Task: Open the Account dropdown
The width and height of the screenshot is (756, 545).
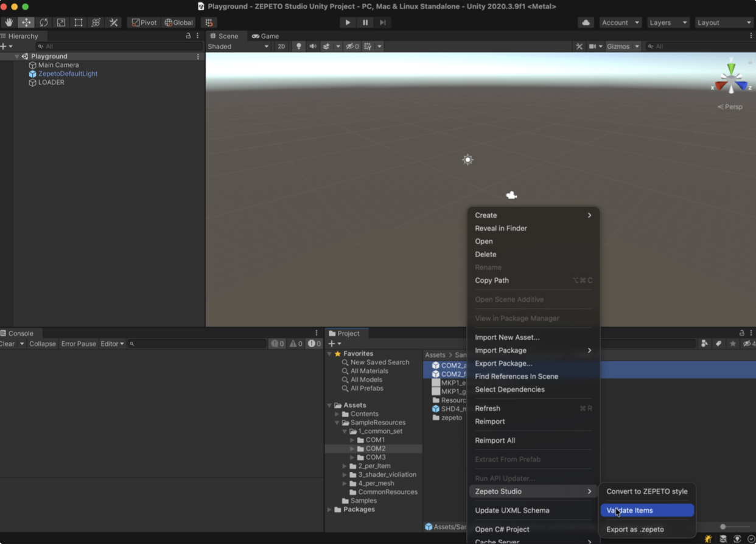Action: [620, 23]
